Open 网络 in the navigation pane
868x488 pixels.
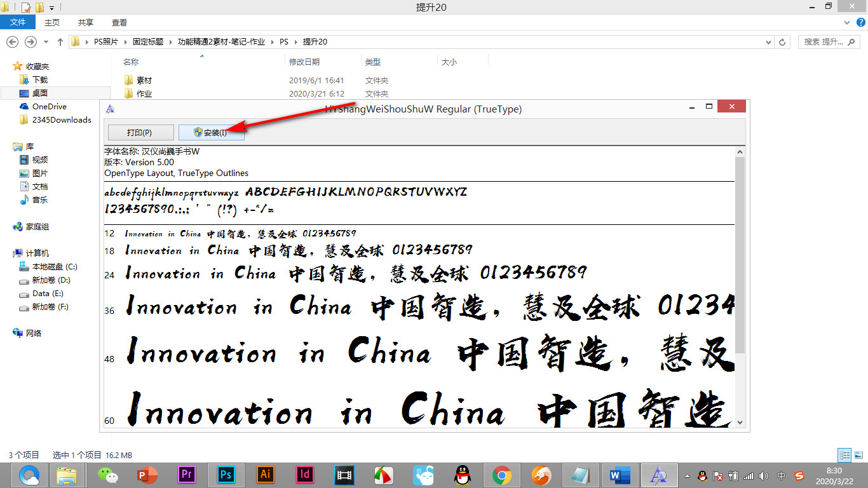(33, 333)
